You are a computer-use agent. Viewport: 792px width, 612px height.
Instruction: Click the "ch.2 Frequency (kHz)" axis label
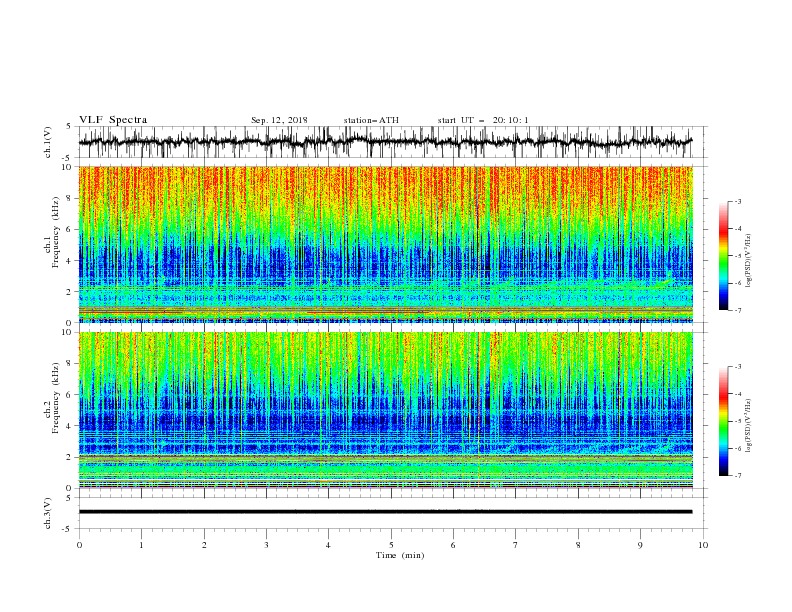pos(52,398)
